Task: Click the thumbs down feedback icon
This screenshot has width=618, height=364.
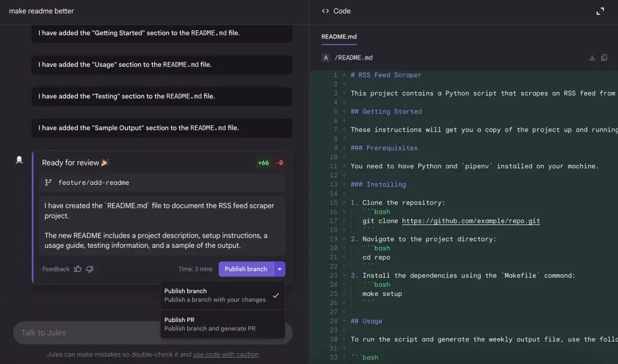Action: point(90,269)
